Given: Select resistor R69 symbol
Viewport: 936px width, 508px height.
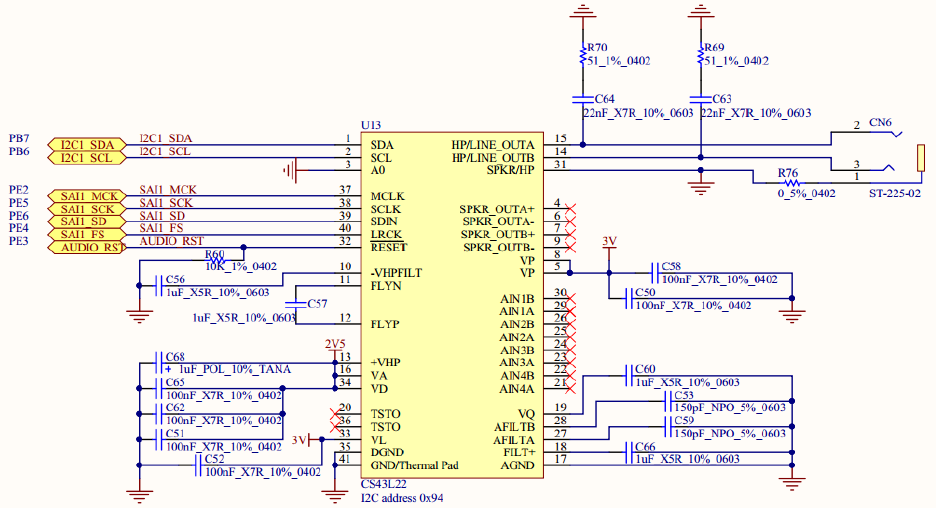Looking at the screenshot, I should point(700,59).
